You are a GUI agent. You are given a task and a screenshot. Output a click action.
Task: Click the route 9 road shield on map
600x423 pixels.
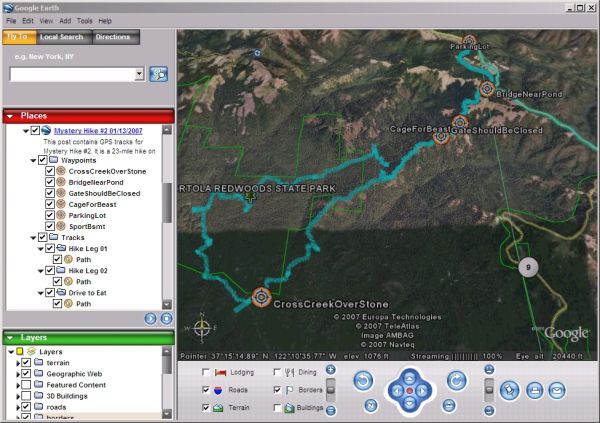(528, 267)
